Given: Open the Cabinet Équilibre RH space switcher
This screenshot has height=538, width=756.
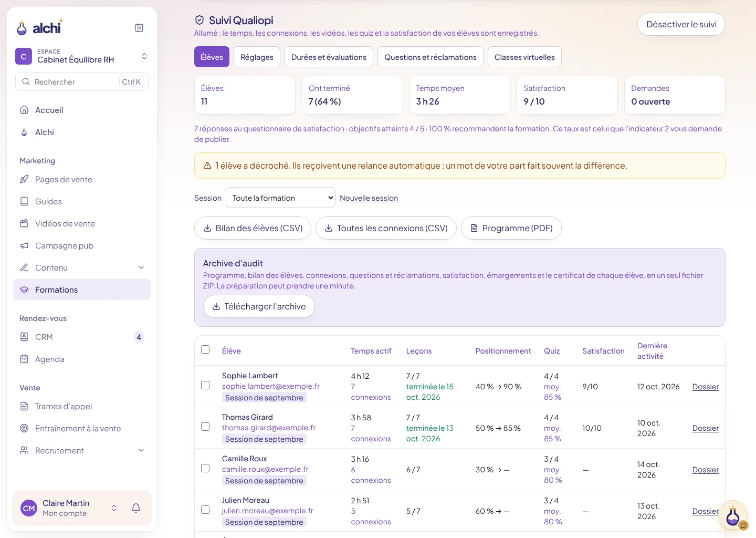Looking at the screenshot, I should click(x=82, y=56).
